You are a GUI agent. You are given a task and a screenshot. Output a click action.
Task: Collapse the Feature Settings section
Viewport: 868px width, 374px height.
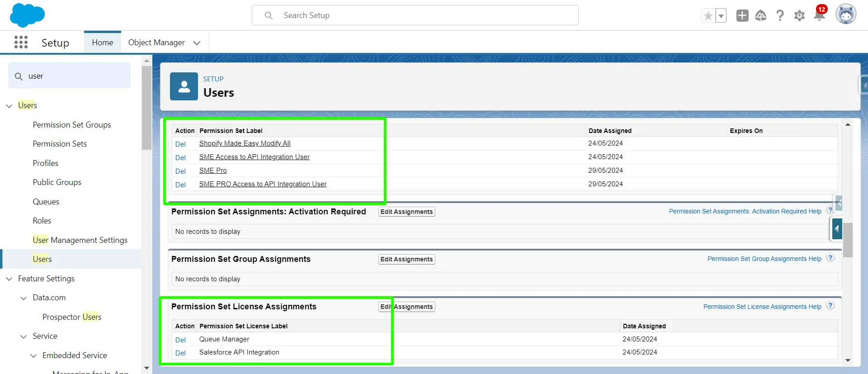(x=9, y=279)
